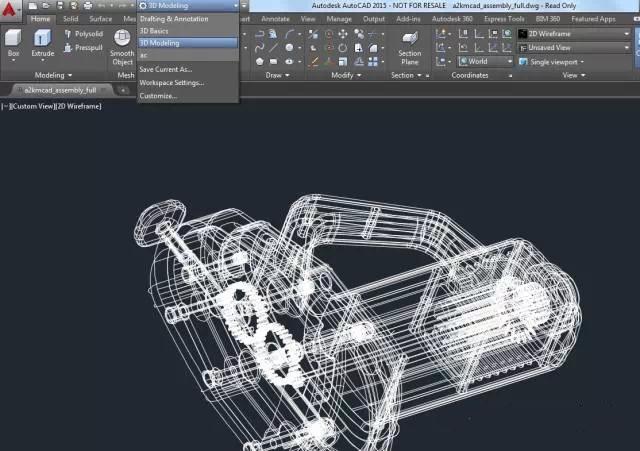
Task: Switch to the Annotate ribbon tab
Action: [x=274, y=18]
